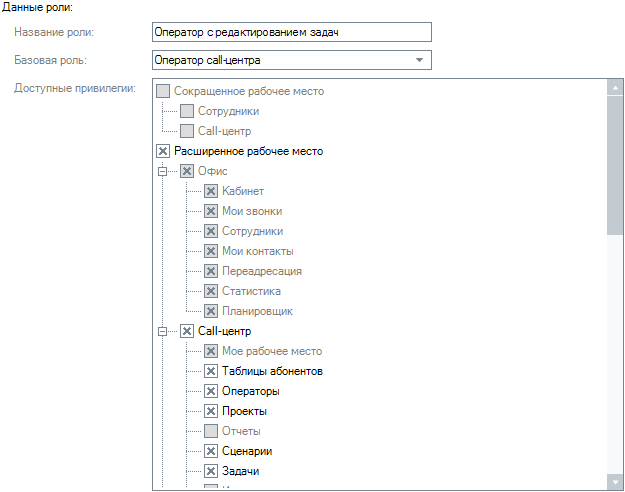This screenshot has height=492, width=625.
Task: Select the Статистика tree item
Action: tap(251, 291)
